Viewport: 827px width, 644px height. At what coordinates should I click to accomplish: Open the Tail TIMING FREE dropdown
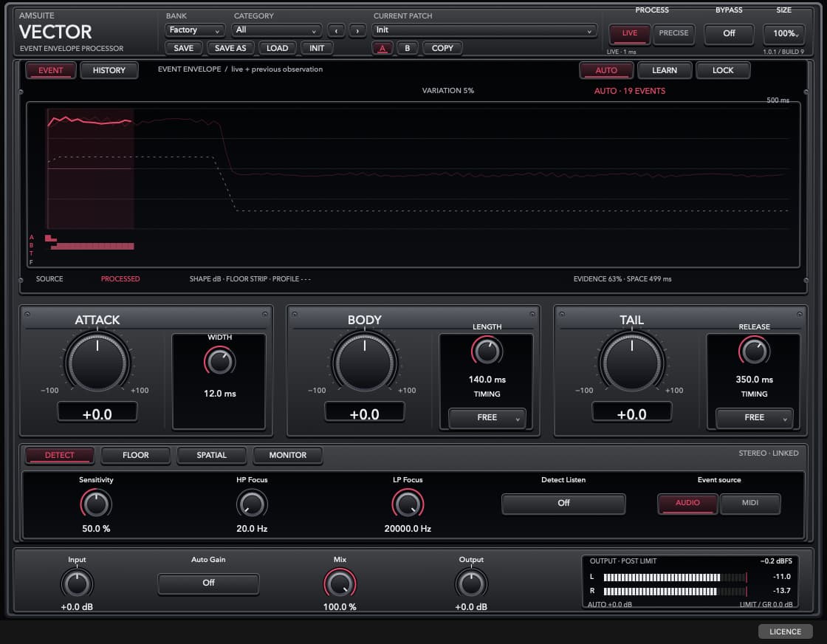(x=754, y=418)
